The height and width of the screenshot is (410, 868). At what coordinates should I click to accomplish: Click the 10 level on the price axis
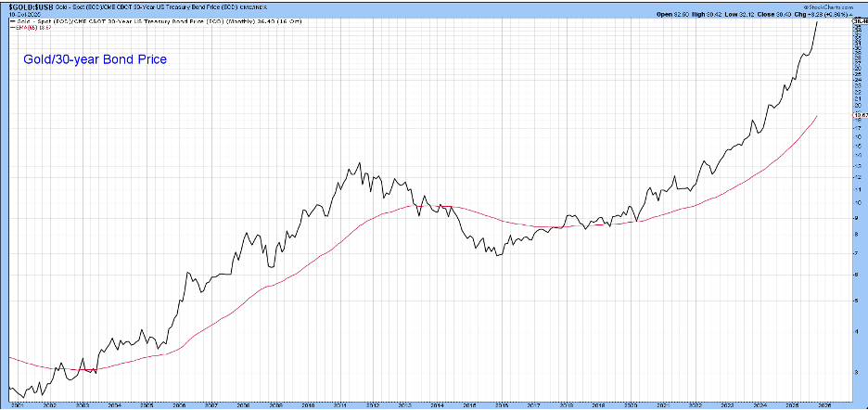point(858,202)
